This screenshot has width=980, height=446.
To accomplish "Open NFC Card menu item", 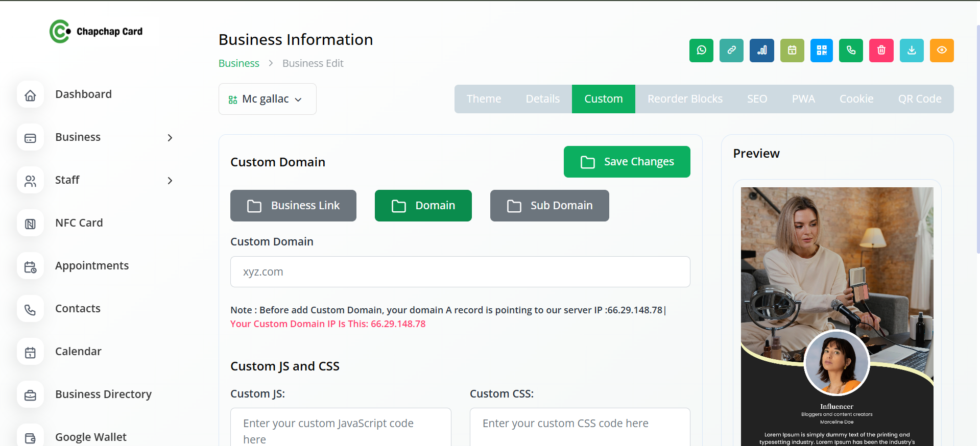I will tap(79, 223).
